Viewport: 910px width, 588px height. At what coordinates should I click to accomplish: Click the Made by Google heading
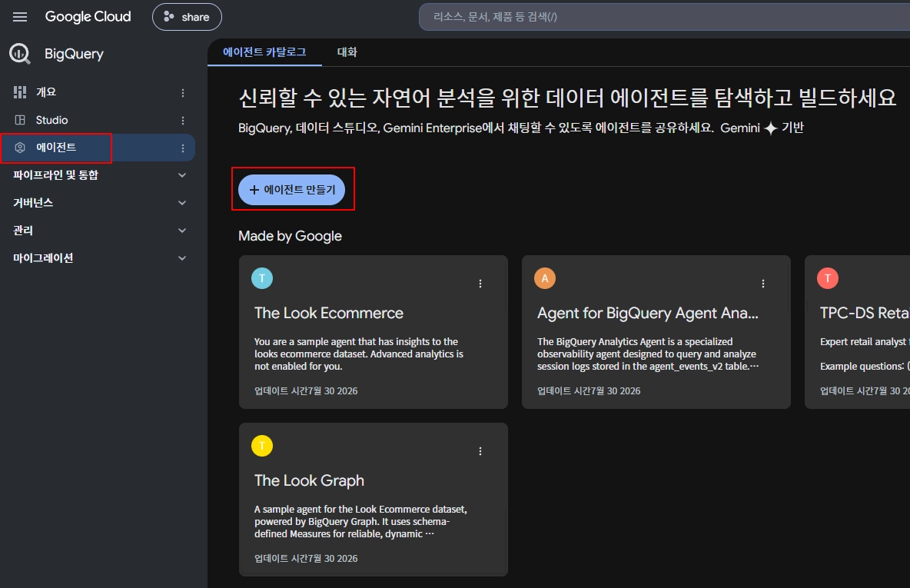click(291, 236)
